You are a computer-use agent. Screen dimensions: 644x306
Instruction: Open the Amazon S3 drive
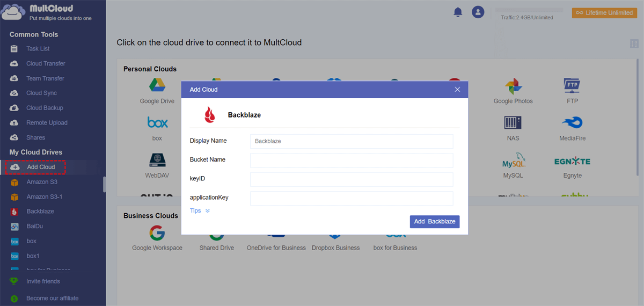(x=42, y=182)
